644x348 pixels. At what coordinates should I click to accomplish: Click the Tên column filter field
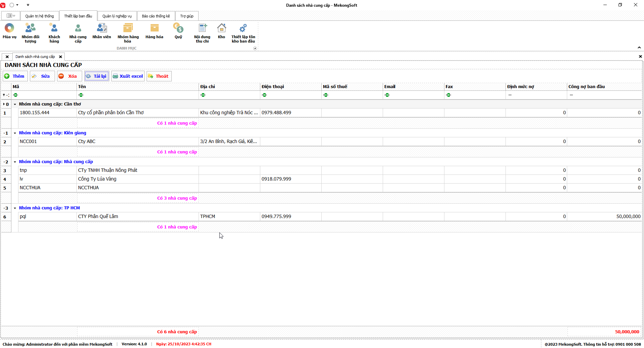(x=138, y=95)
